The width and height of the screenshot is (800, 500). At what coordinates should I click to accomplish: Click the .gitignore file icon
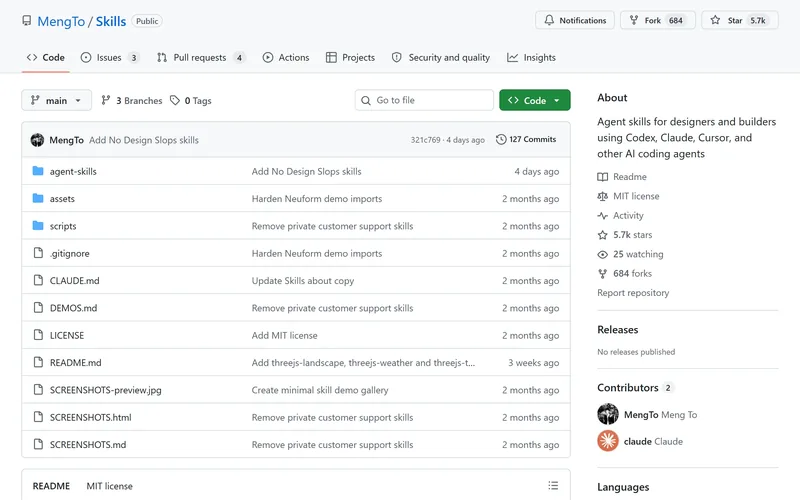pos(38,253)
